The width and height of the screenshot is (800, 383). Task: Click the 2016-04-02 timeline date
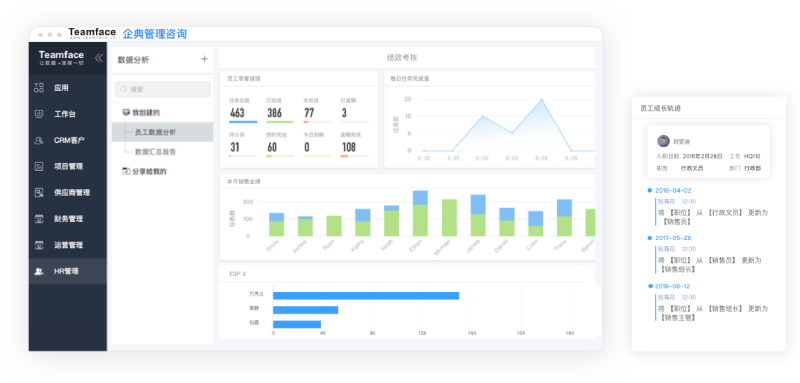[673, 190]
